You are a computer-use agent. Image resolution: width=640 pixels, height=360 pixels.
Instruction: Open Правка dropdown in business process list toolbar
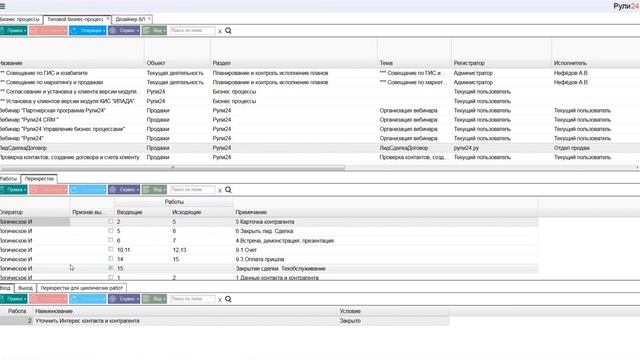coord(13,31)
